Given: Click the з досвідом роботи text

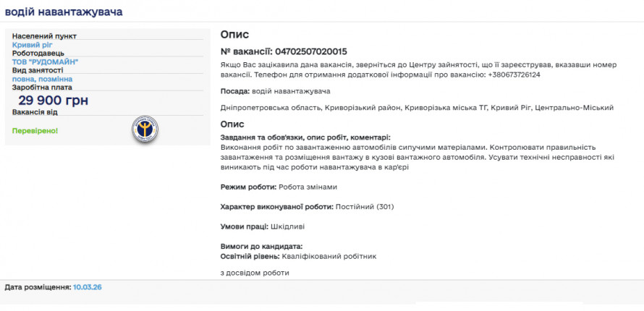Looking at the screenshot, I should point(255,273).
